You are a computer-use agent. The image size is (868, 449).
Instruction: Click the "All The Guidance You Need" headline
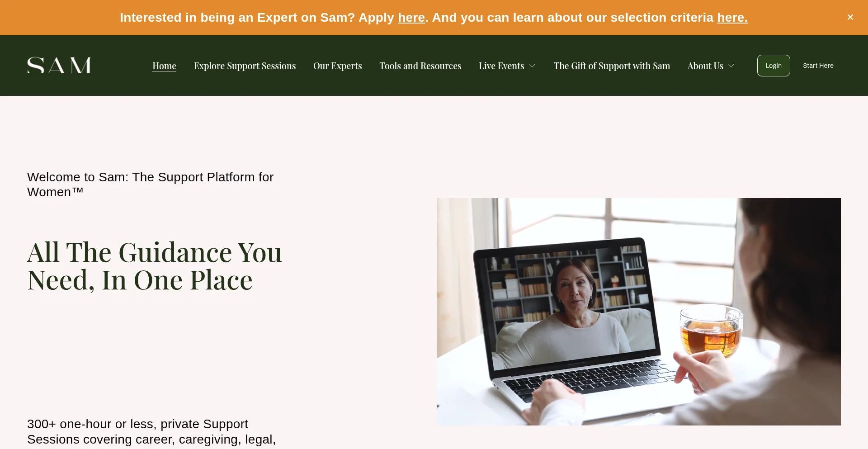[x=154, y=266]
